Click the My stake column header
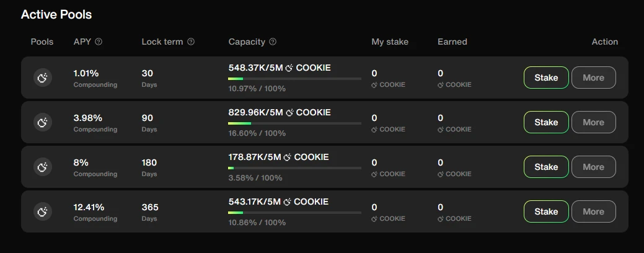Image resolution: width=644 pixels, height=253 pixels. 390,42
